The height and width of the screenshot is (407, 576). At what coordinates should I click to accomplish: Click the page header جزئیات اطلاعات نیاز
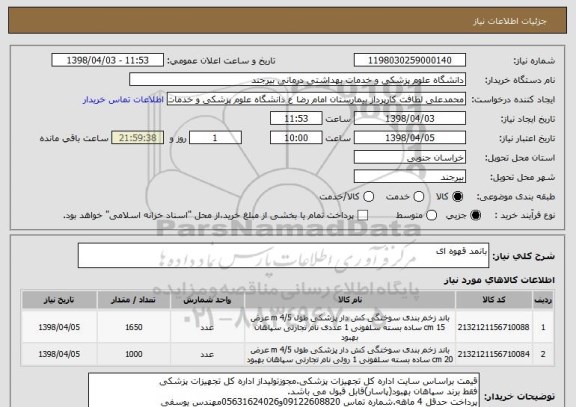point(510,21)
